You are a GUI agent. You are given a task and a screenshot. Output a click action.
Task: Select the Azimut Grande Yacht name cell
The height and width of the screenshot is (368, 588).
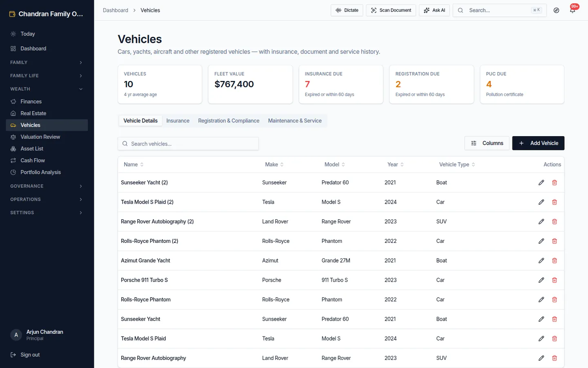pos(145,260)
